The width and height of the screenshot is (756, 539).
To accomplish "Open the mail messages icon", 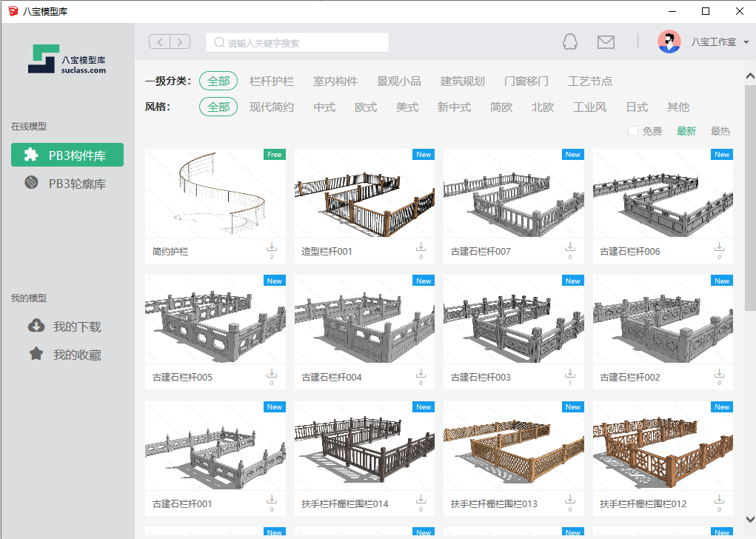I will 606,42.
